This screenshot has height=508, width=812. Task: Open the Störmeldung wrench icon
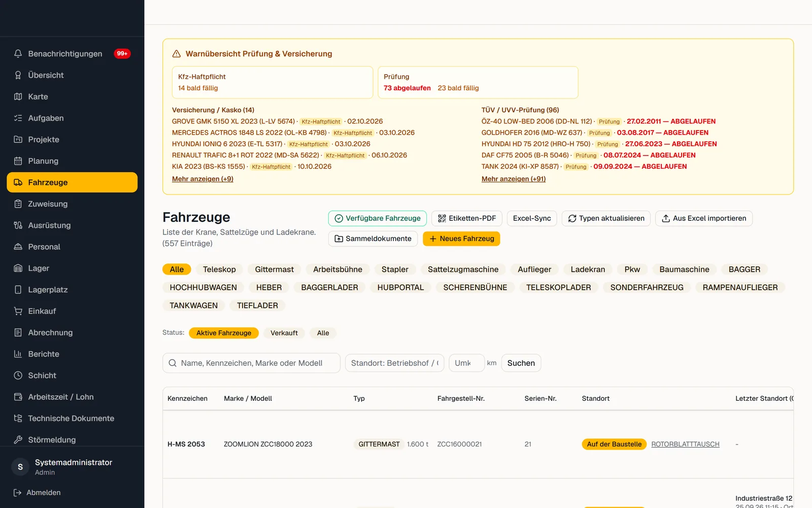click(18, 440)
